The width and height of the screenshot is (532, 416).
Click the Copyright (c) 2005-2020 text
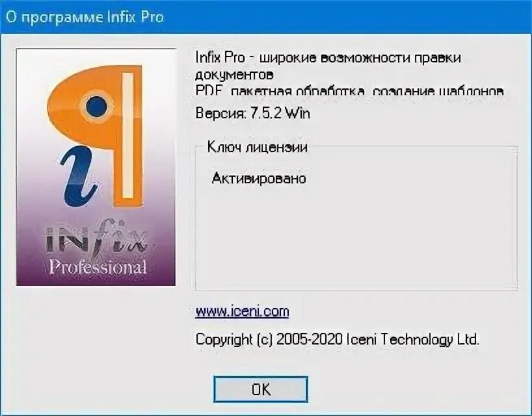pos(269,339)
